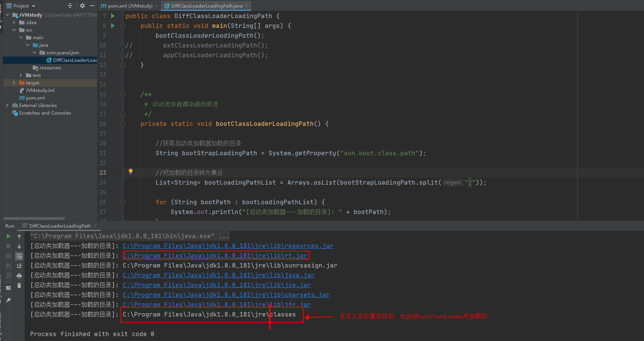Viewport: 644px width, 341px height.
Task: Open the charsets.jar path link
Action: pos(226,295)
